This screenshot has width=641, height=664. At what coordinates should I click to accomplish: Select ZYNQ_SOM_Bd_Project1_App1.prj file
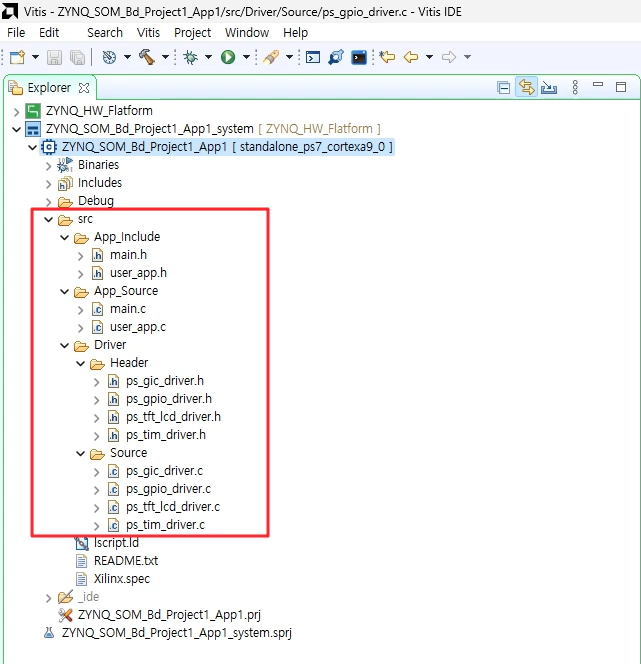(x=169, y=615)
